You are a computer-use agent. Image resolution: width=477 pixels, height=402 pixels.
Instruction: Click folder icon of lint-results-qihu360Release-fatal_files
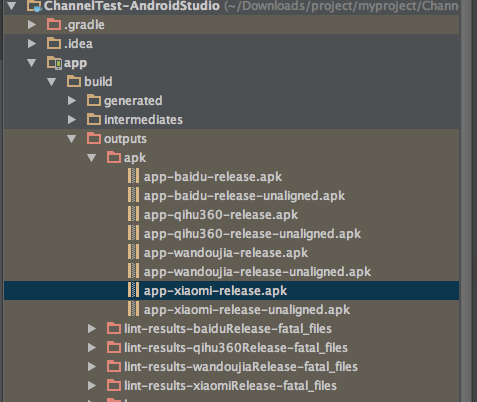coord(114,347)
